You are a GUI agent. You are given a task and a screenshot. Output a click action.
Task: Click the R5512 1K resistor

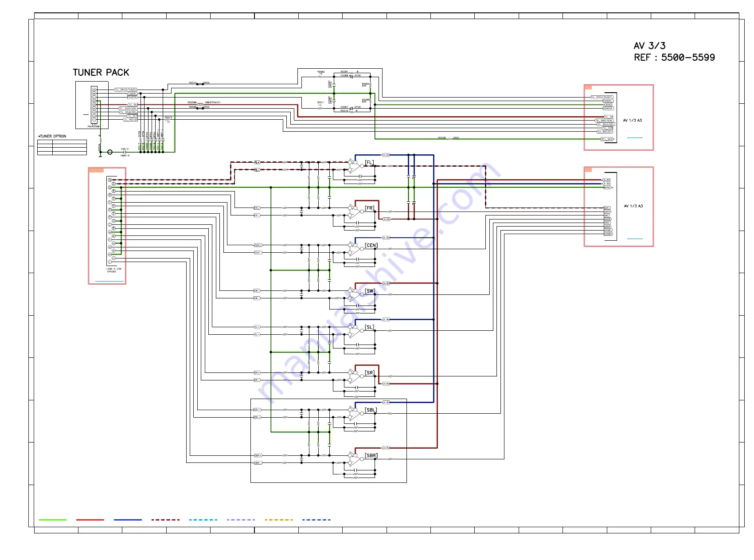167,120
